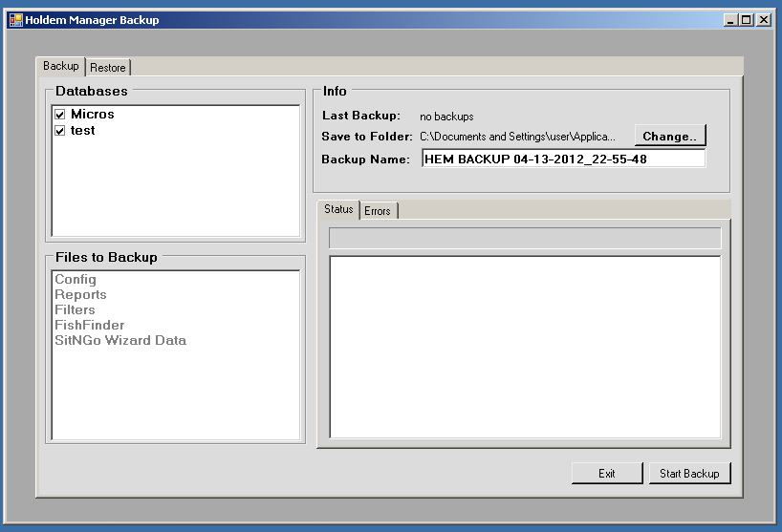Click inside the Status log text area

(x=524, y=347)
